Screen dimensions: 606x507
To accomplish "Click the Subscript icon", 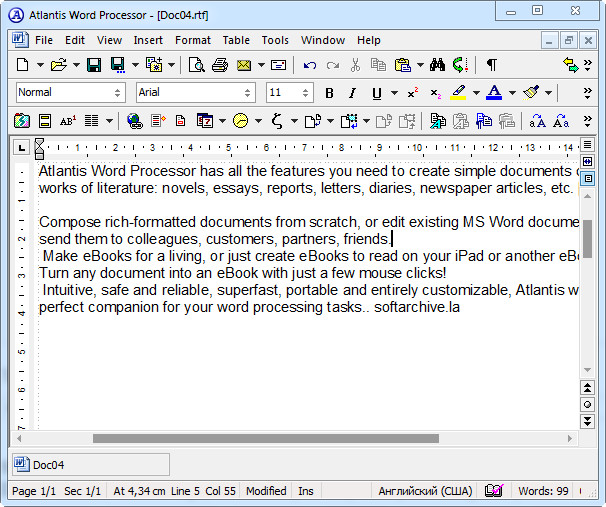I will pos(435,93).
